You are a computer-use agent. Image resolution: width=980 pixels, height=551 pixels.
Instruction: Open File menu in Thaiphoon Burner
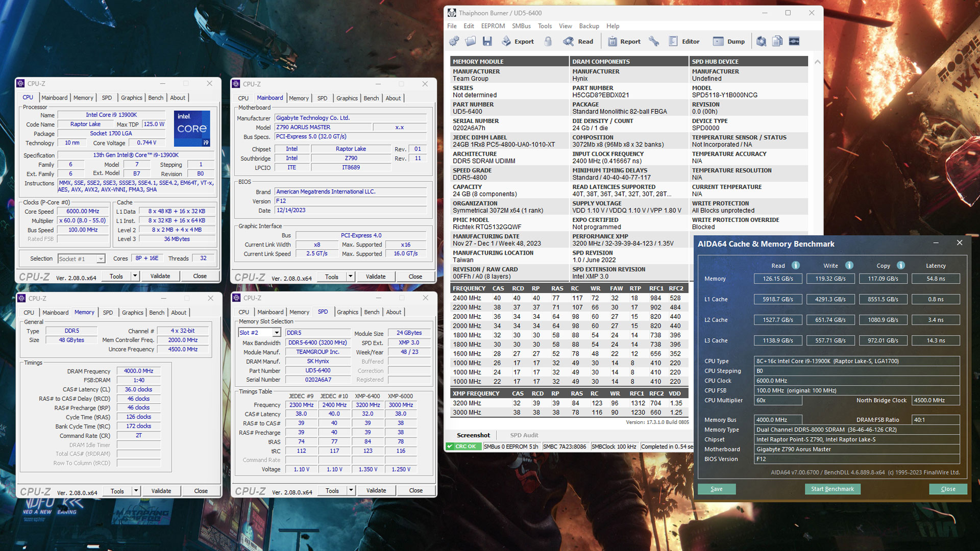(452, 26)
